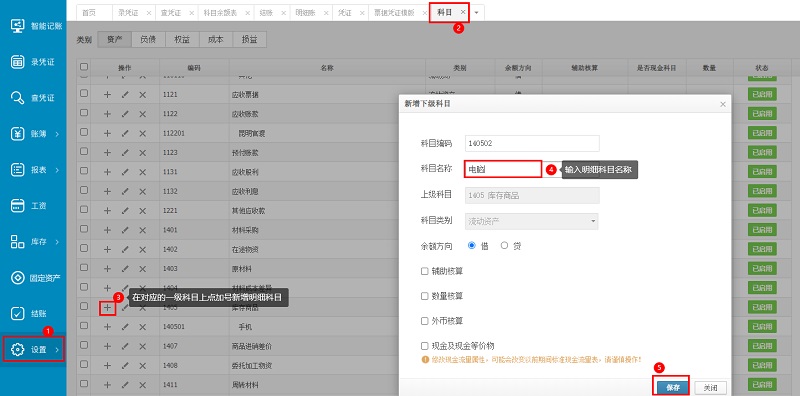Click the 保存 button

671,387
